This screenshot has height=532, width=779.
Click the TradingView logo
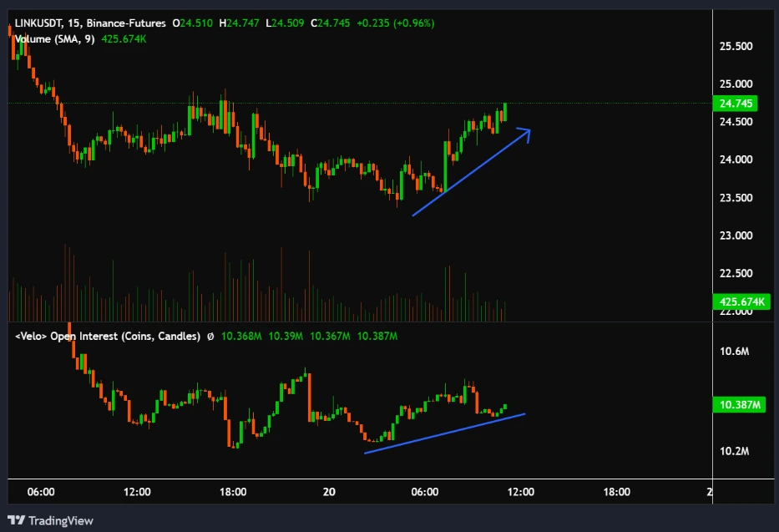click(x=50, y=520)
